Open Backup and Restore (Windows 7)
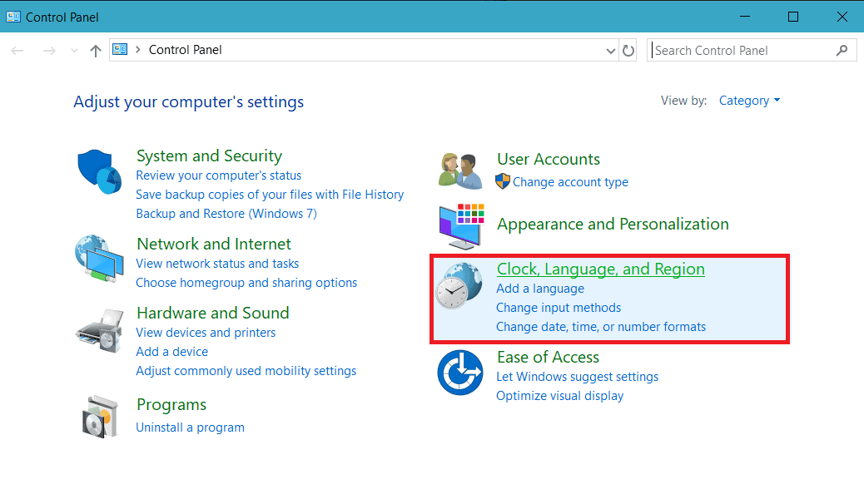864x504 pixels. pos(226,214)
